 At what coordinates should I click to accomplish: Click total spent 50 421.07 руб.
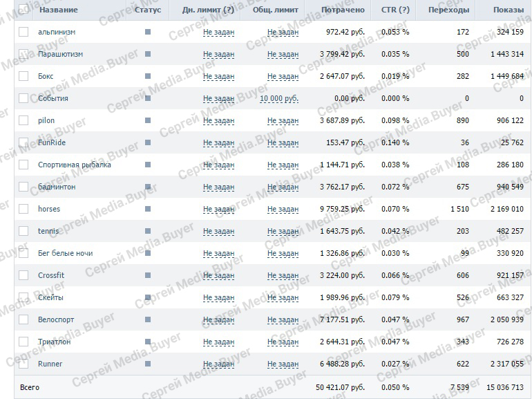pos(341,387)
